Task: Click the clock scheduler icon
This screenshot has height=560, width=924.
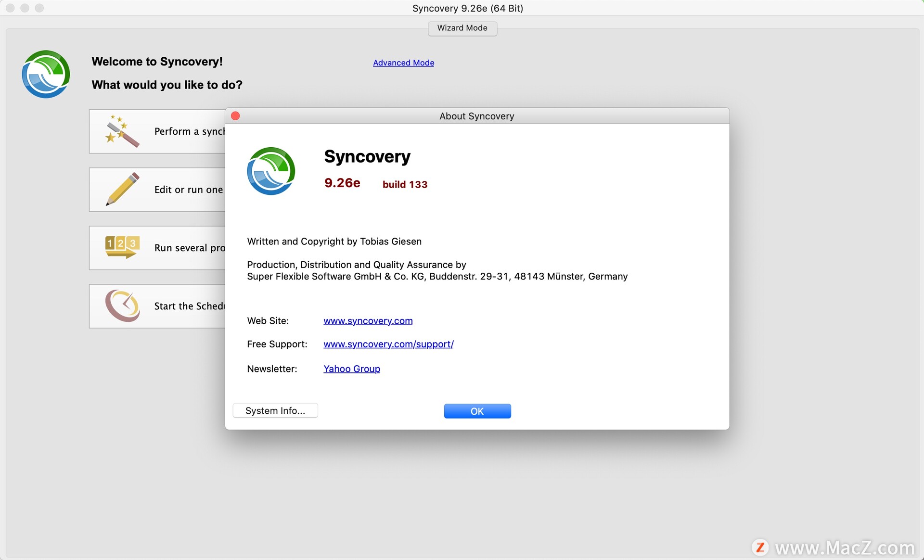Action: (x=122, y=305)
